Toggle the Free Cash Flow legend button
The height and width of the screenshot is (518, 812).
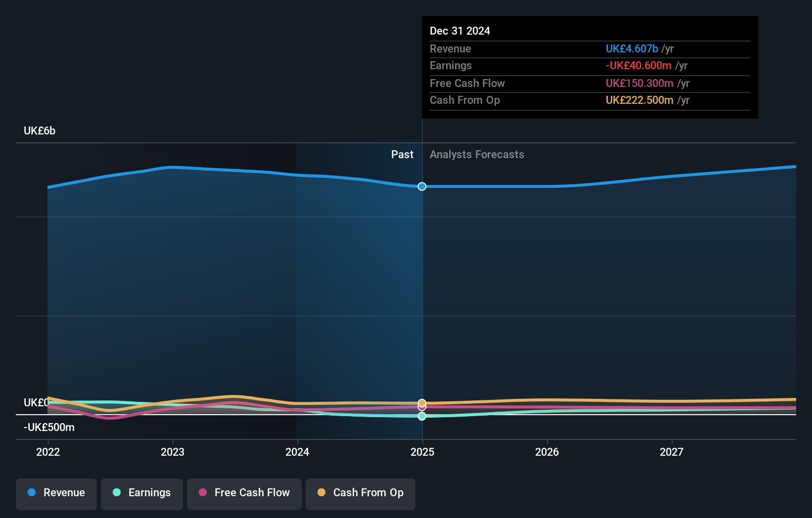244,494
